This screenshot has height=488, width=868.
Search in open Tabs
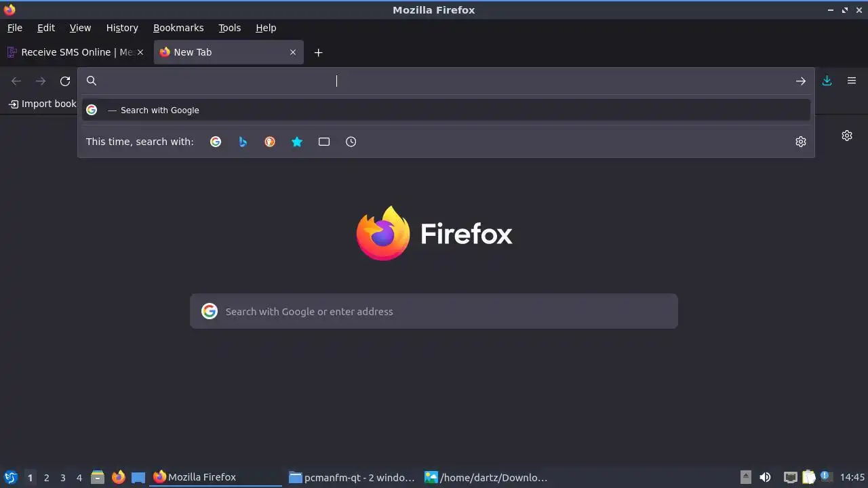tap(324, 142)
